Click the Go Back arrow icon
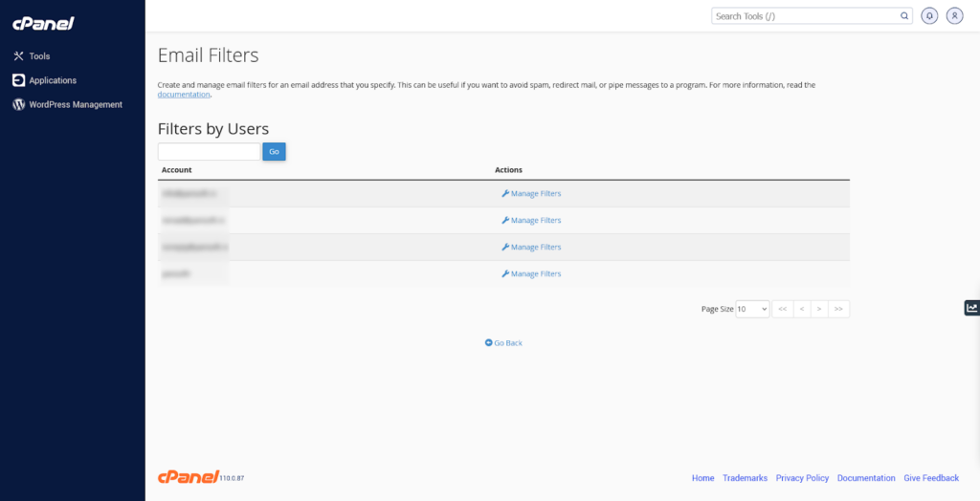Image resolution: width=980 pixels, height=501 pixels. coord(488,342)
